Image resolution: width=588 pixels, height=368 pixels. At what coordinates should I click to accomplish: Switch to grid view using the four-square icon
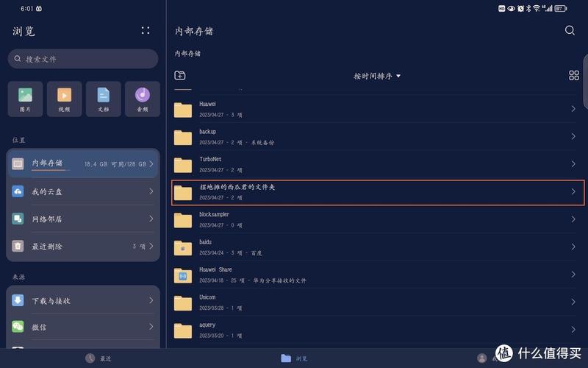click(574, 76)
